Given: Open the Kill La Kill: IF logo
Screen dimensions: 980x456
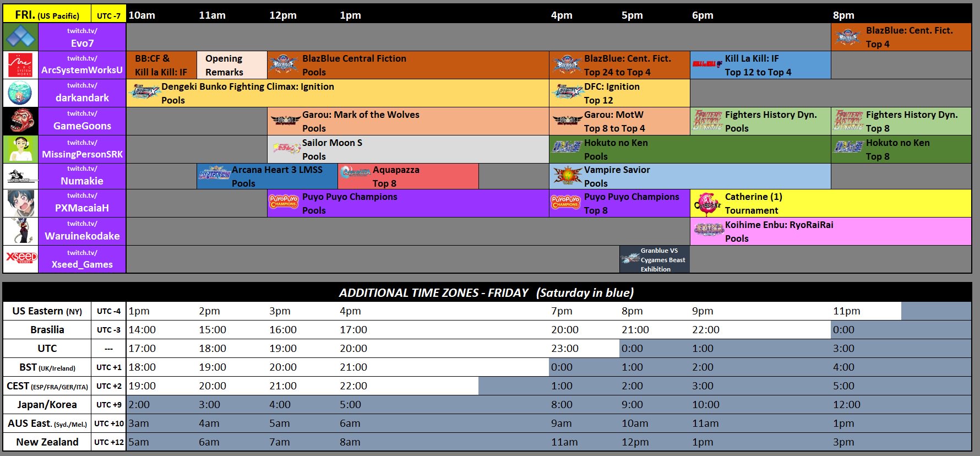Looking at the screenshot, I should pyautogui.click(x=707, y=64).
